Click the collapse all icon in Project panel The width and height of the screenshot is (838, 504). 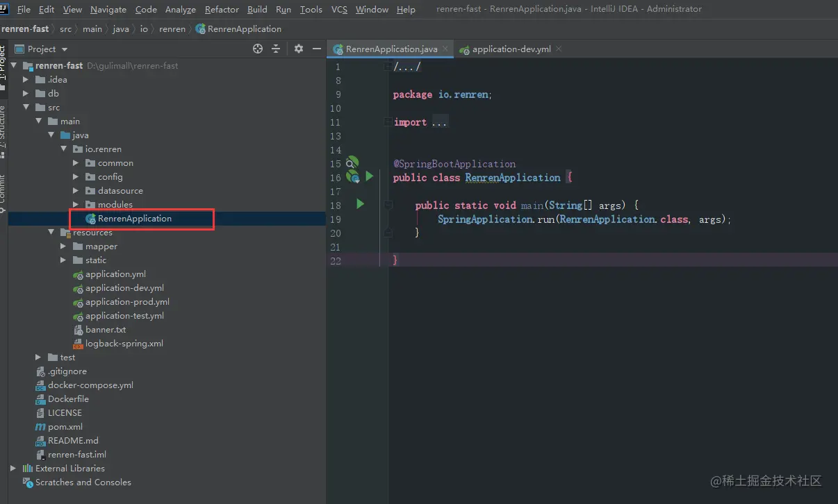276,49
